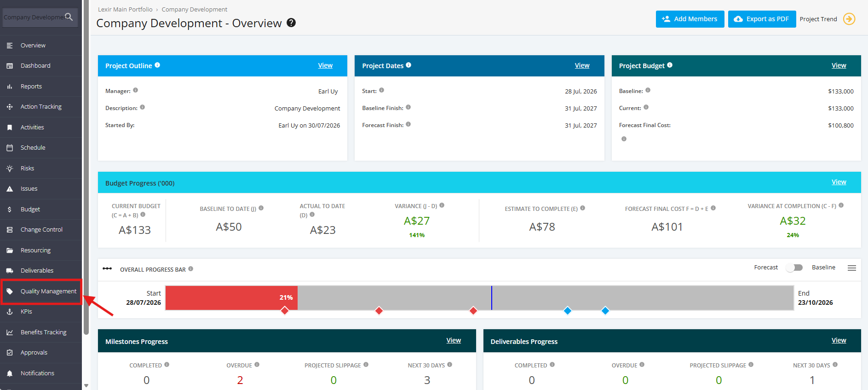Open help icon beside Overview title
The width and height of the screenshot is (868, 390).
point(291,23)
